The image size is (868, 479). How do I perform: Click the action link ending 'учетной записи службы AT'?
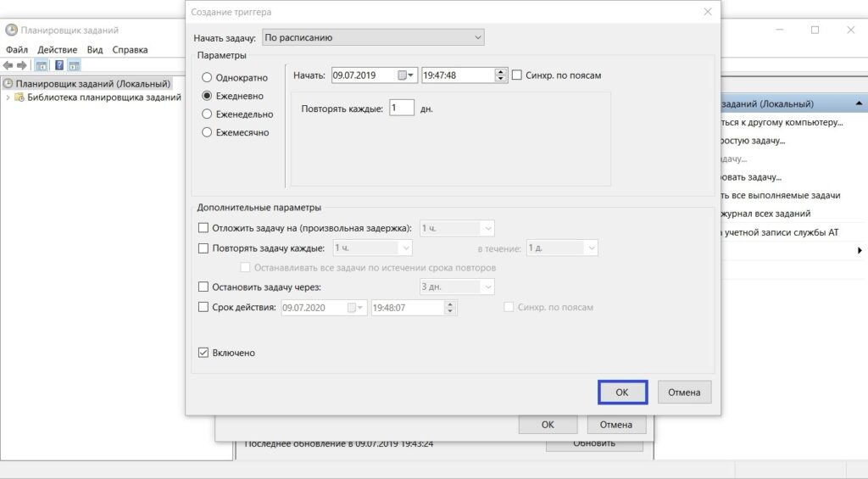[780, 232]
